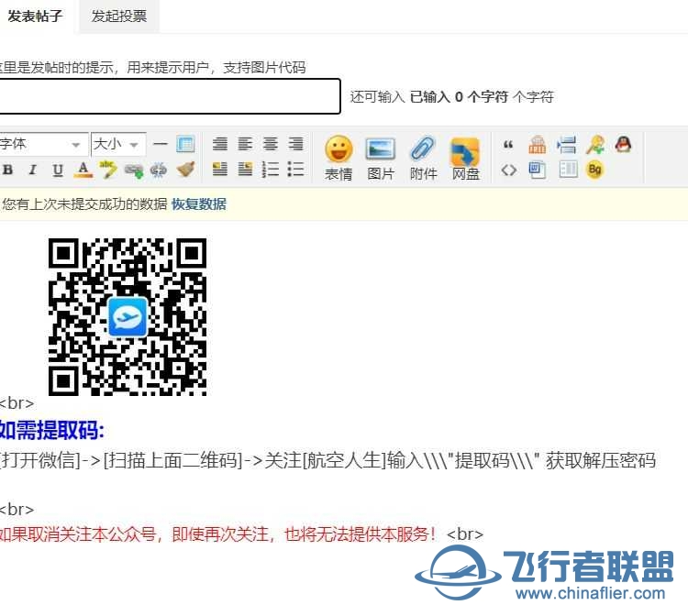
Task: Switch to the 发起投票 tab
Action: 119,16
